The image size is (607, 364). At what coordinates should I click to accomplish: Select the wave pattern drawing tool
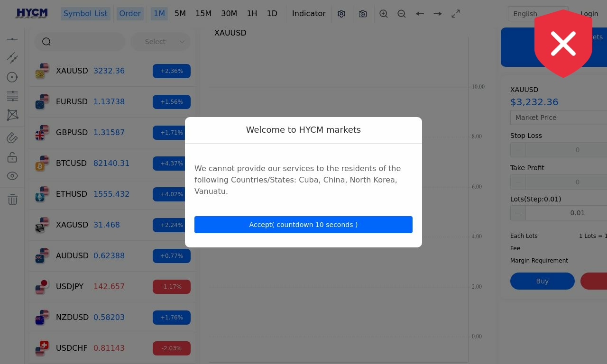pos(12,115)
